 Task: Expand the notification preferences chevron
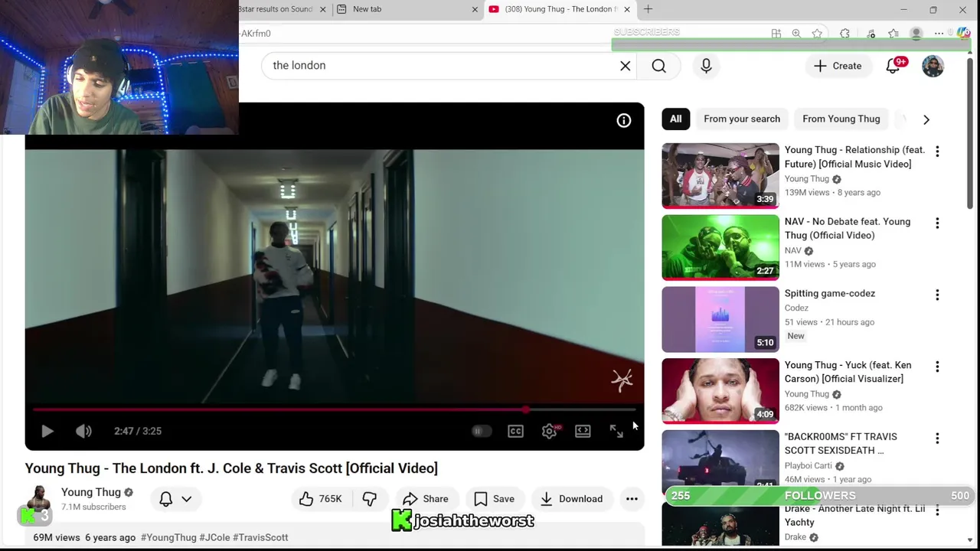[186, 499]
